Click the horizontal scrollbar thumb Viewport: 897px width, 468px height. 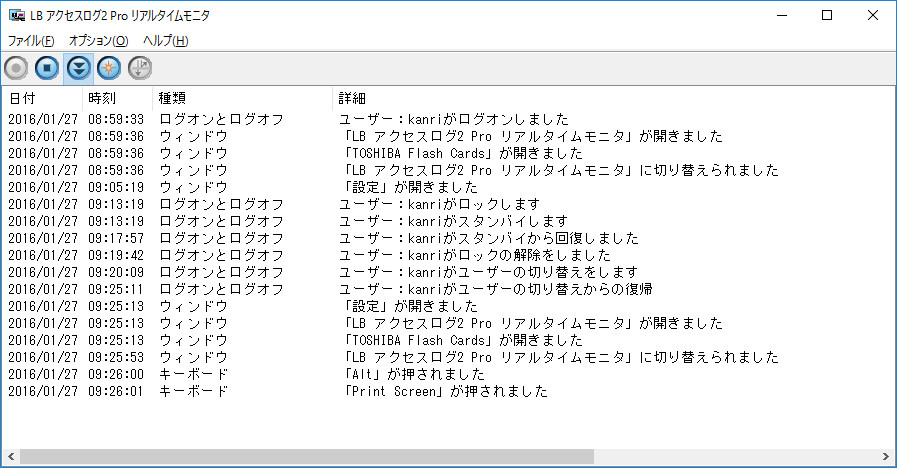[x=307, y=457]
